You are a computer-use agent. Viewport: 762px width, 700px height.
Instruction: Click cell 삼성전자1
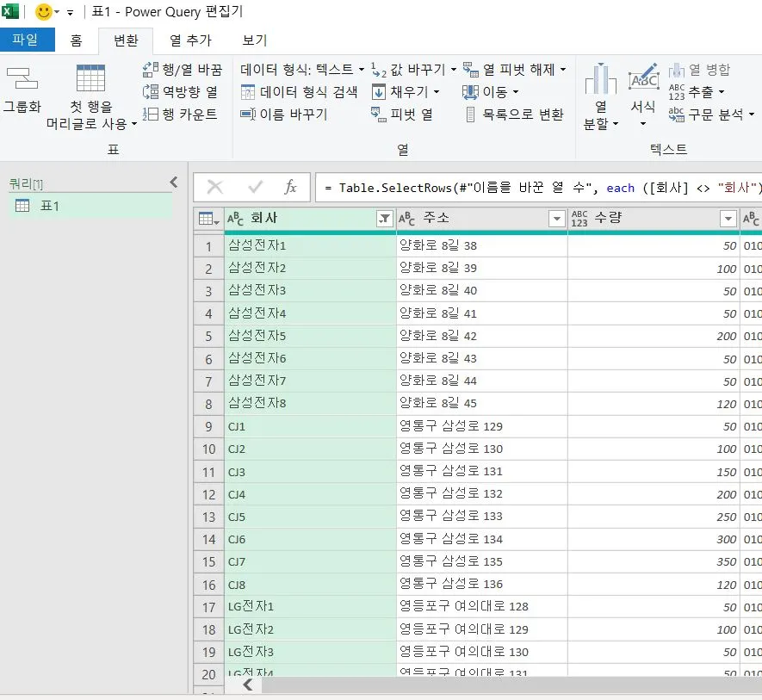[x=310, y=245]
